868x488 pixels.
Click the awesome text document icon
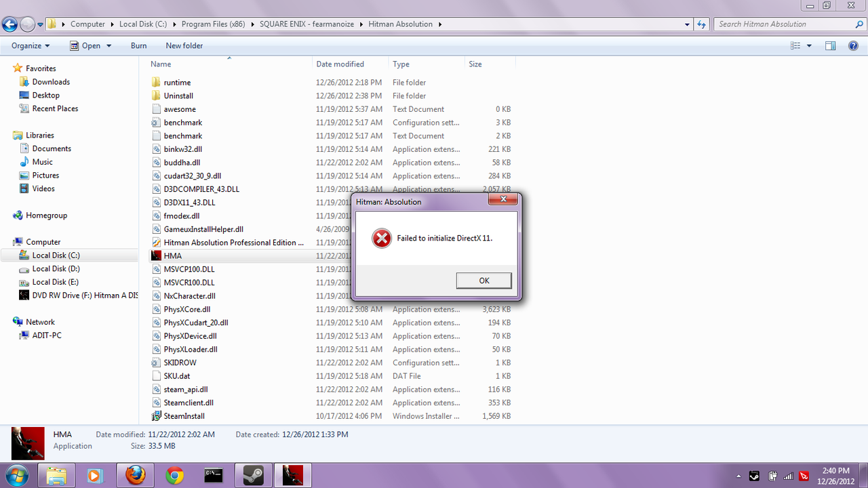(156, 109)
